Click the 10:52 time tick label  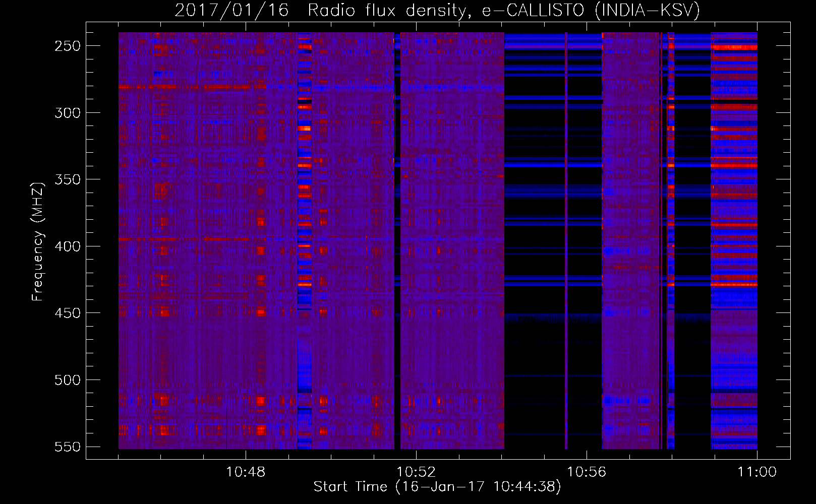click(416, 472)
